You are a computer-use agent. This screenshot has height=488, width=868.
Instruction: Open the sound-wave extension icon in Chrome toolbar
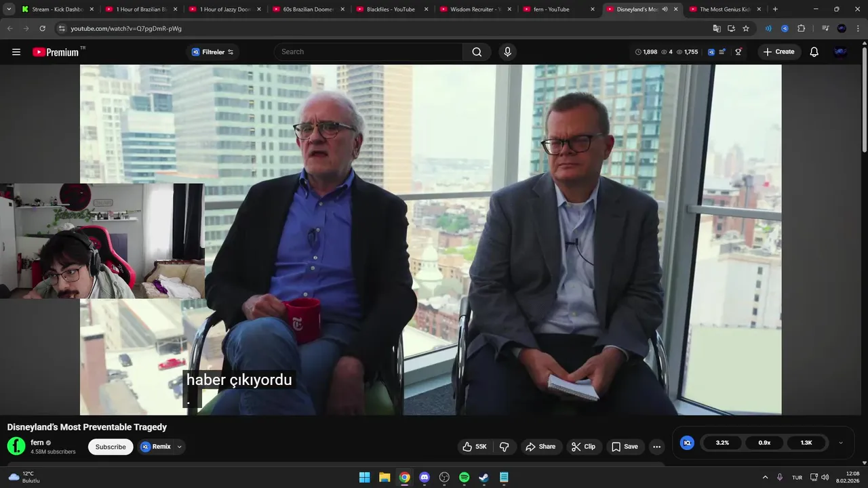click(x=768, y=28)
